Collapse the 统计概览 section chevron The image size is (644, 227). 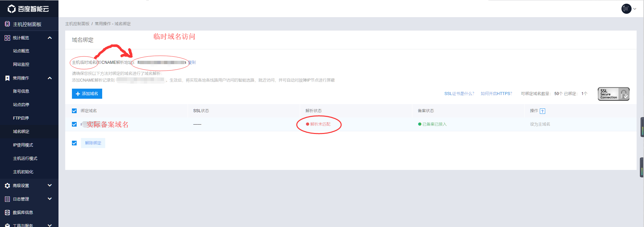pos(50,38)
